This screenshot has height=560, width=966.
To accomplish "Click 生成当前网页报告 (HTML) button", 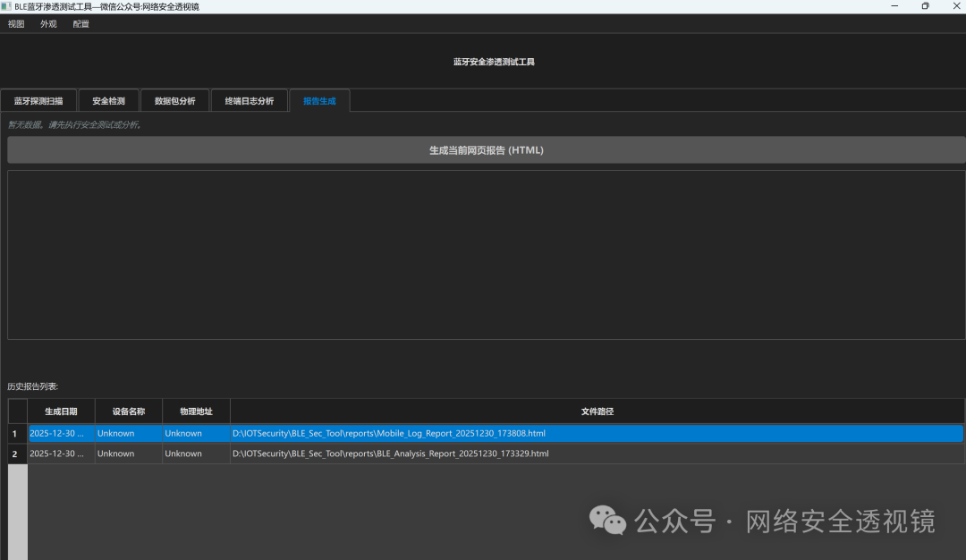I will [x=486, y=150].
